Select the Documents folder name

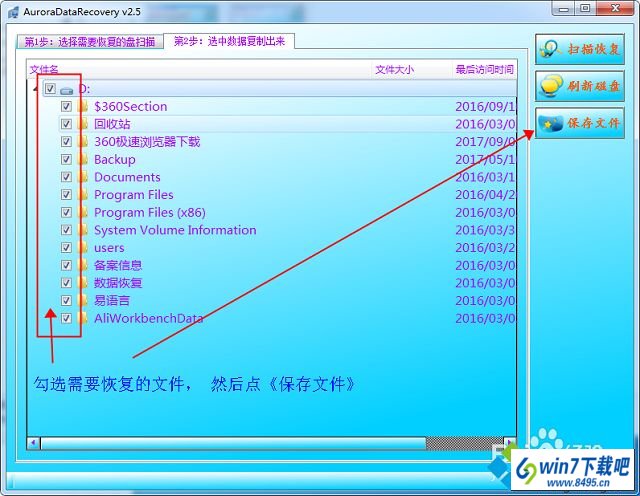[127, 177]
